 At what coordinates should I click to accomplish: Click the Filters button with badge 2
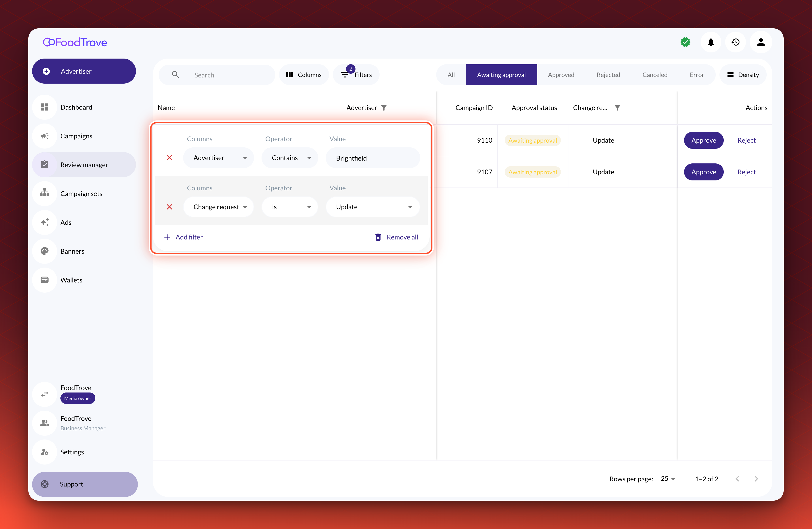point(356,75)
